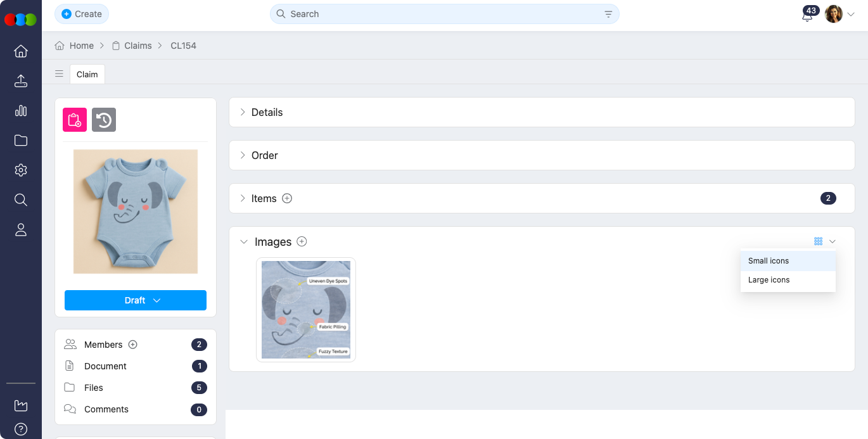Add a member with plus icon

133,345
